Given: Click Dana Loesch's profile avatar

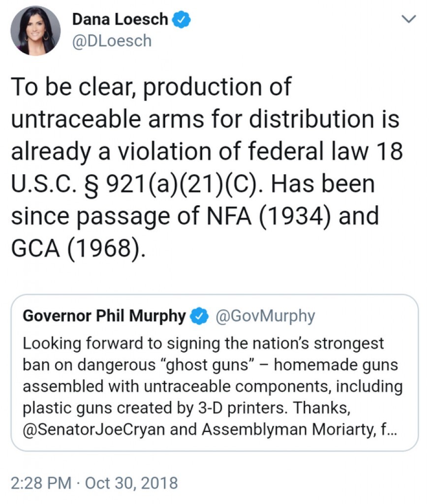Looking at the screenshot, I should point(35,31).
